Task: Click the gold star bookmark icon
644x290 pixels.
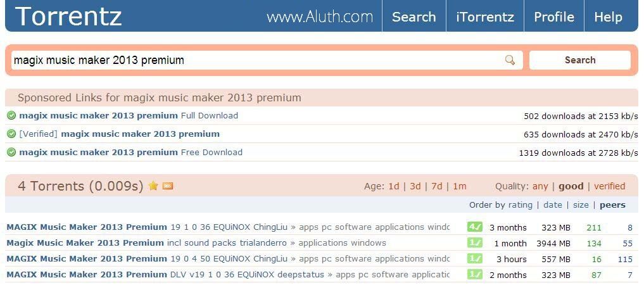Action: pyautogui.click(x=153, y=186)
